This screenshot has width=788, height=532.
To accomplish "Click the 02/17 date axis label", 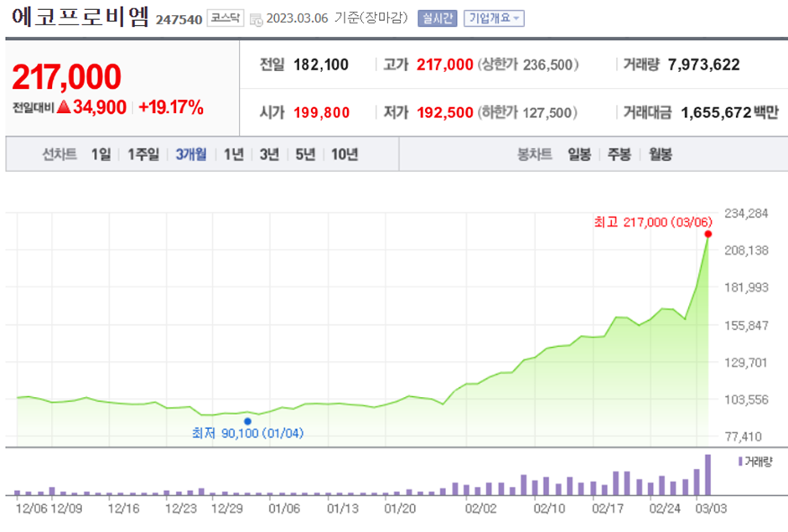I will [608, 509].
